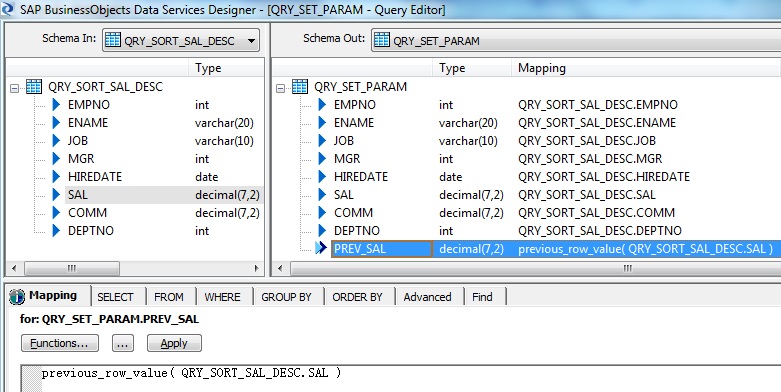This screenshot has width=781, height=392.
Task: Click the Apply button
Action: click(174, 343)
